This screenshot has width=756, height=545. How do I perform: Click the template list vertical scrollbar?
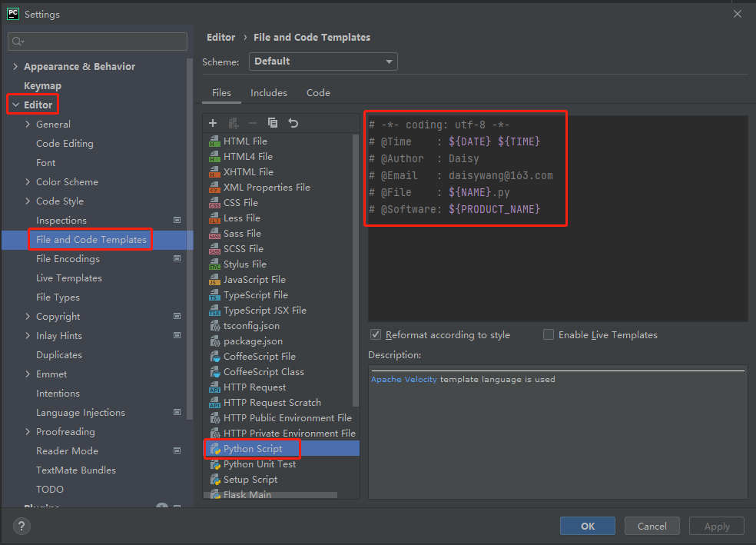click(x=356, y=270)
